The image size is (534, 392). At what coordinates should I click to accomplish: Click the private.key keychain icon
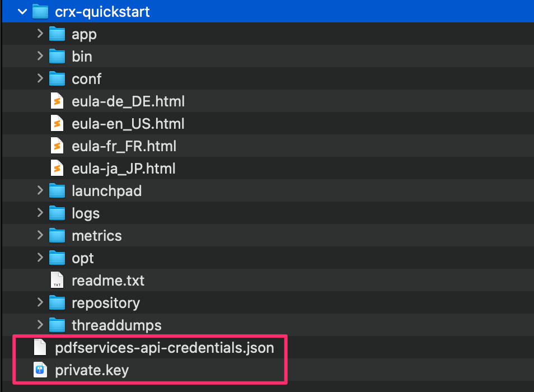pyautogui.click(x=40, y=370)
